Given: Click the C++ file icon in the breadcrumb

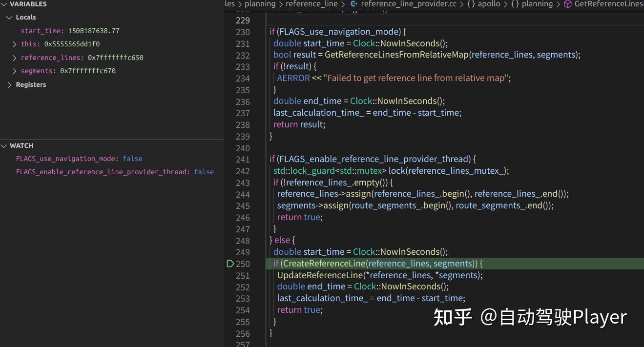Looking at the screenshot, I should (x=354, y=4).
